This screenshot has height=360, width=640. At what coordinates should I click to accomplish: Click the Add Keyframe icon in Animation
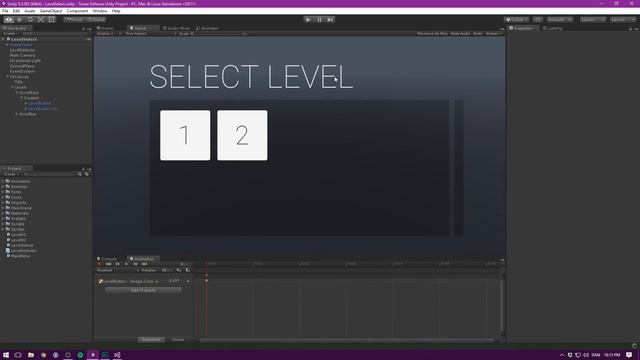pyautogui.click(x=179, y=270)
